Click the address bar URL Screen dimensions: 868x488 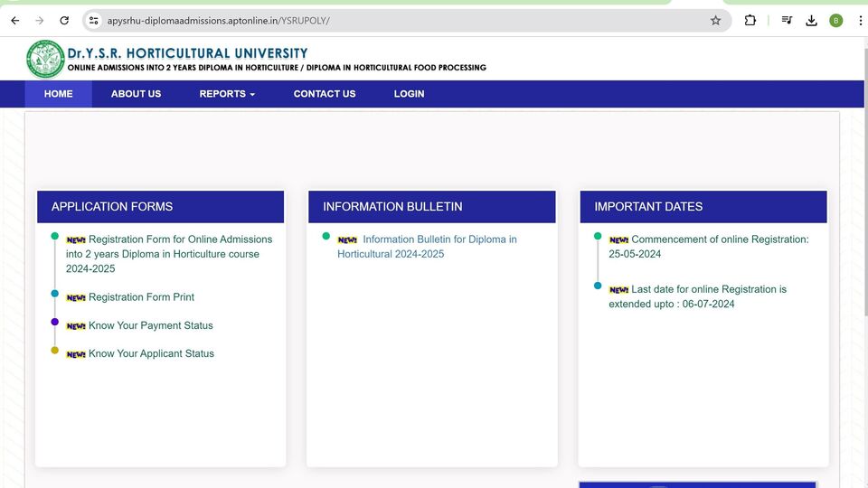tap(218, 21)
